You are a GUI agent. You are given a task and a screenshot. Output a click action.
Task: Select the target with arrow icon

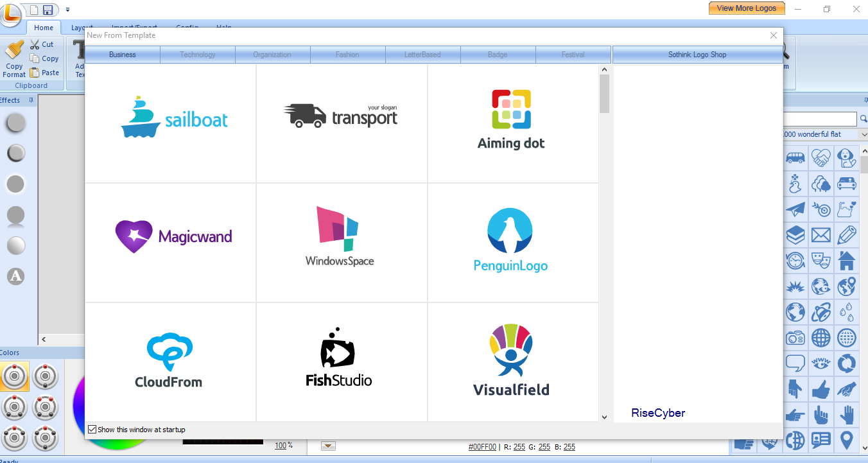tap(821, 209)
